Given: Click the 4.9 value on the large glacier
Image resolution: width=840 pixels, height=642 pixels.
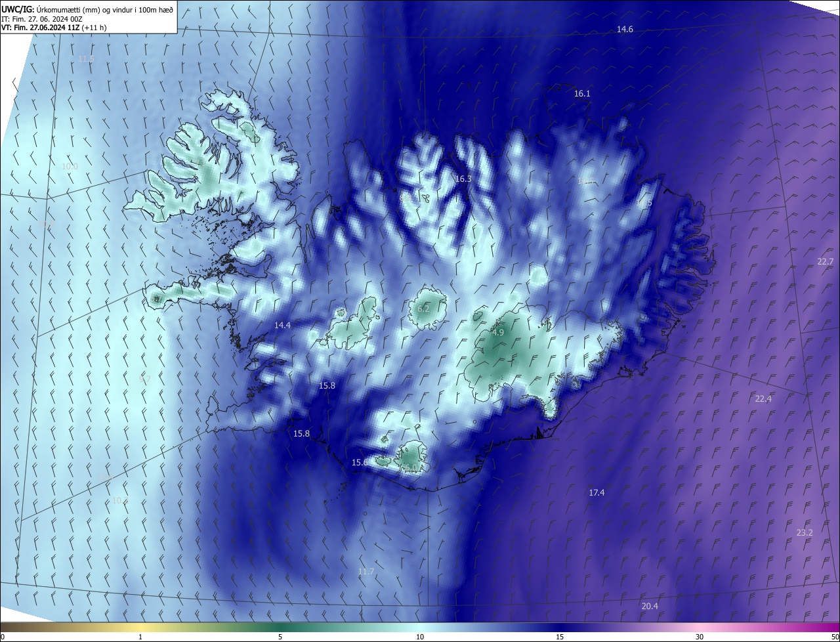Looking at the screenshot, I should pos(498,333).
